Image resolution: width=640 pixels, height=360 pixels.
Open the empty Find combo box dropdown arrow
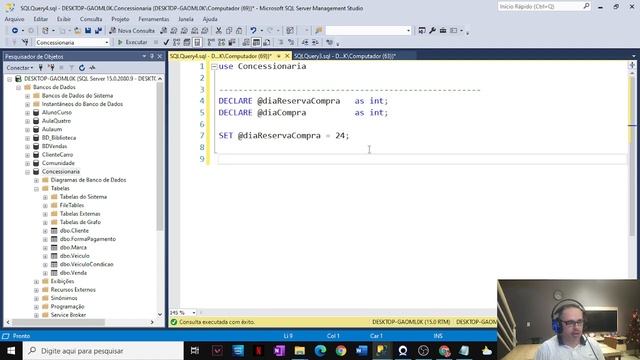[x=408, y=31]
